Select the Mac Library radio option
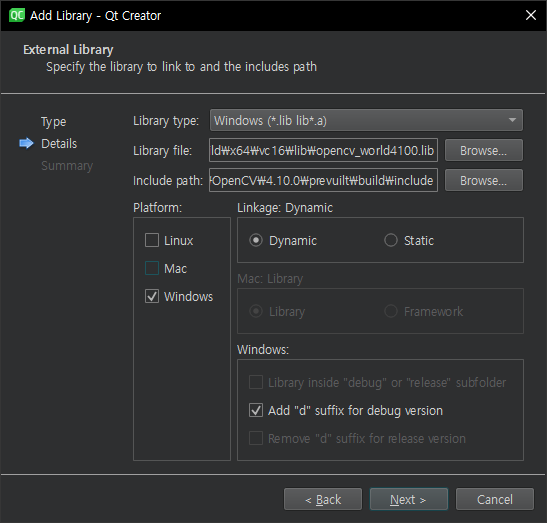Viewport: 547px width, 523px height. tap(256, 311)
